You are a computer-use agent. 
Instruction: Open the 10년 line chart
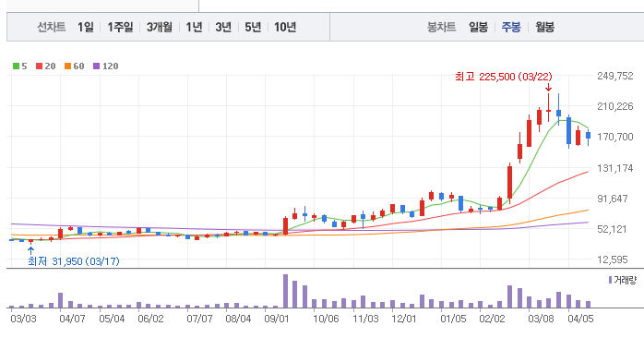click(x=285, y=27)
